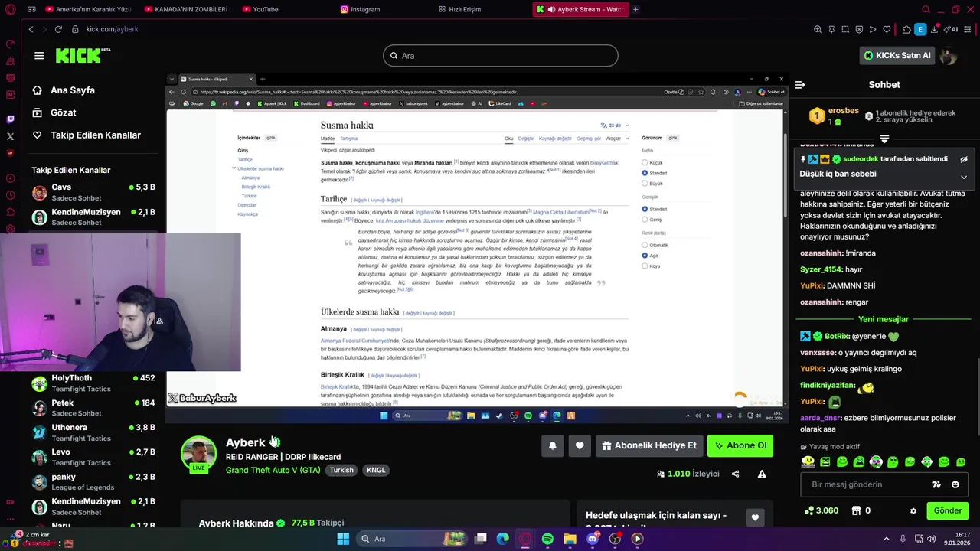Open the Kick sidebar hamburger menu

(39, 56)
